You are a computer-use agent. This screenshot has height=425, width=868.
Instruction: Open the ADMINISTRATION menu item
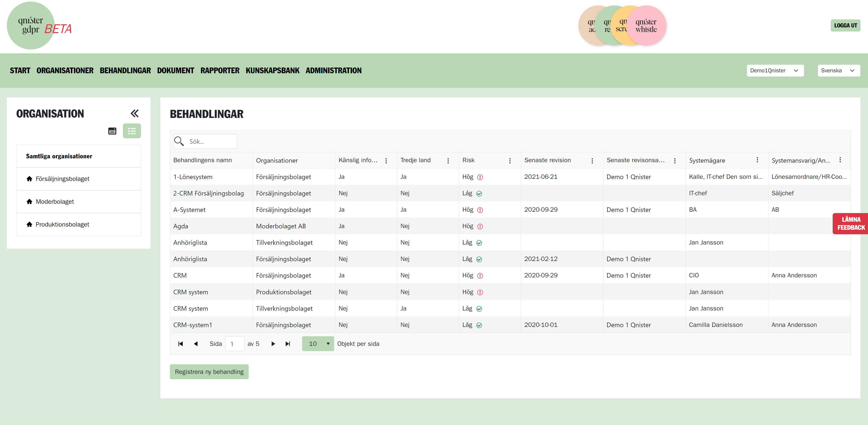pyautogui.click(x=333, y=70)
